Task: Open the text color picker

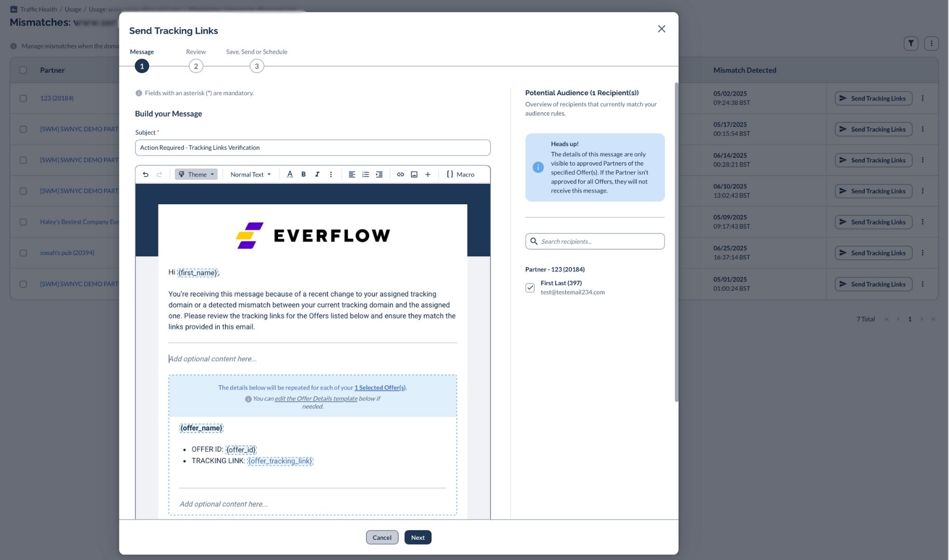Action: 290,175
